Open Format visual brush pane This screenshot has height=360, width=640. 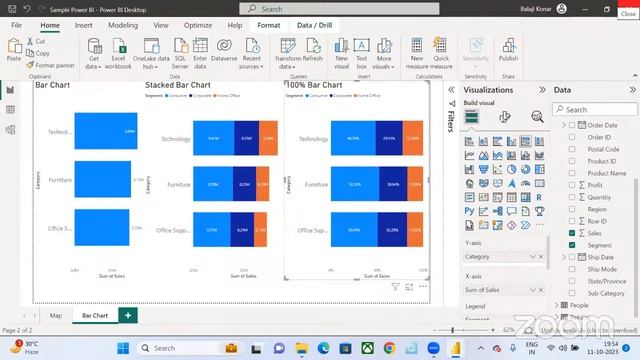504,117
